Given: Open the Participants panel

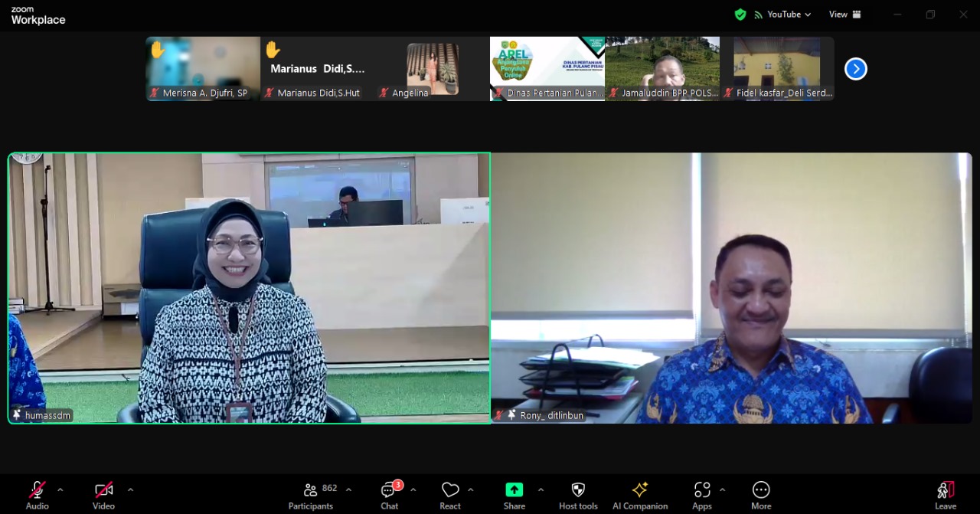Looking at the screenshot, I should click(310, 495).
